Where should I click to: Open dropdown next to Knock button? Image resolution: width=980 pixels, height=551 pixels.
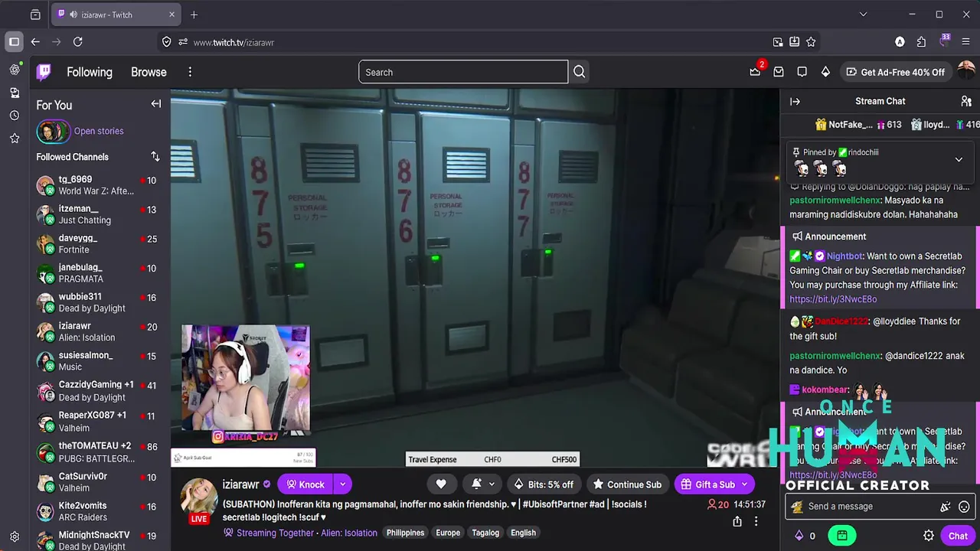pyautogui.click(x=343, y=484)
